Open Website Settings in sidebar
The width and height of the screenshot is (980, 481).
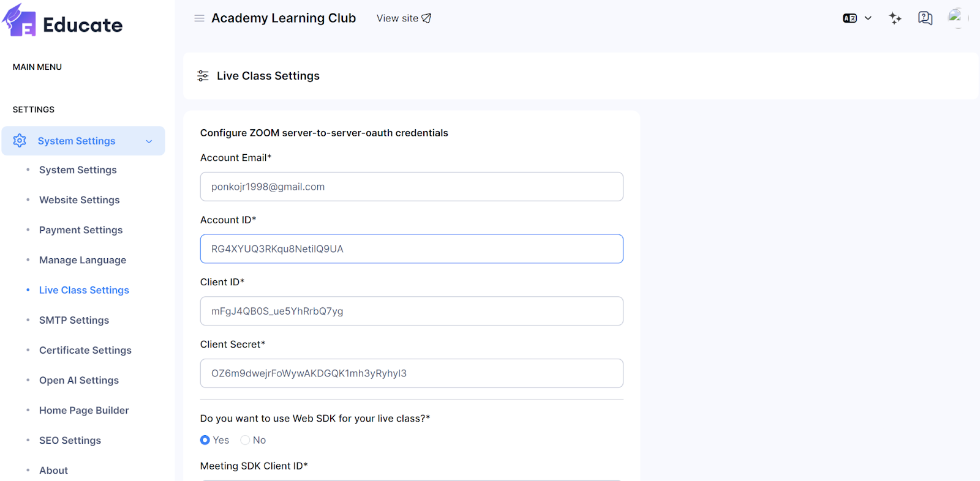pos(80,200)
